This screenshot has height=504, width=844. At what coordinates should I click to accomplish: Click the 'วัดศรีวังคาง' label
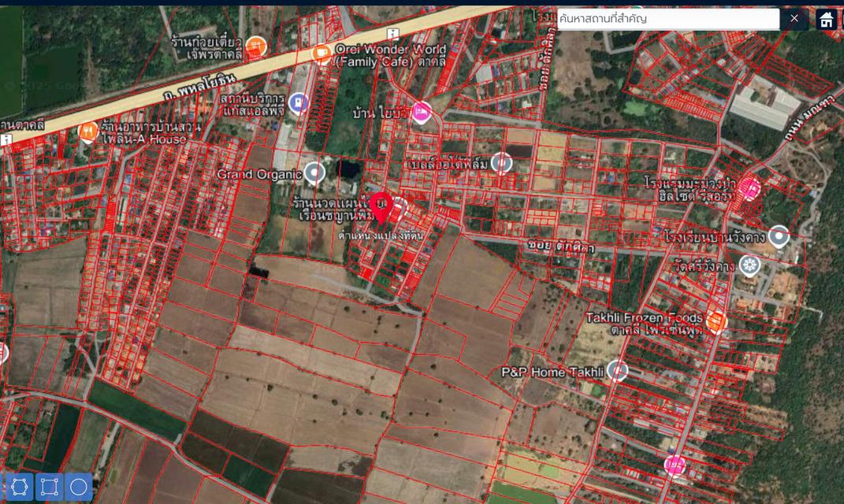coord(704,266)
